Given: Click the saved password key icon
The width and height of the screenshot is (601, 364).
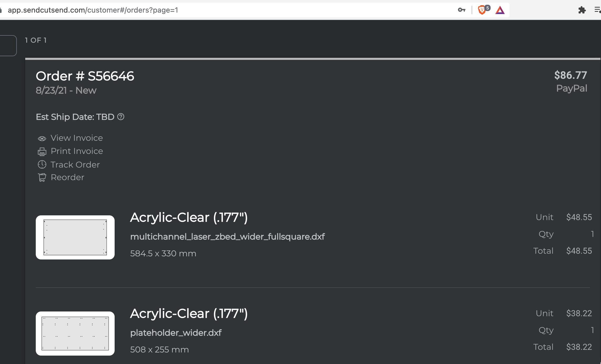Looking at the screenshot, I should click(x=462, y=10).
